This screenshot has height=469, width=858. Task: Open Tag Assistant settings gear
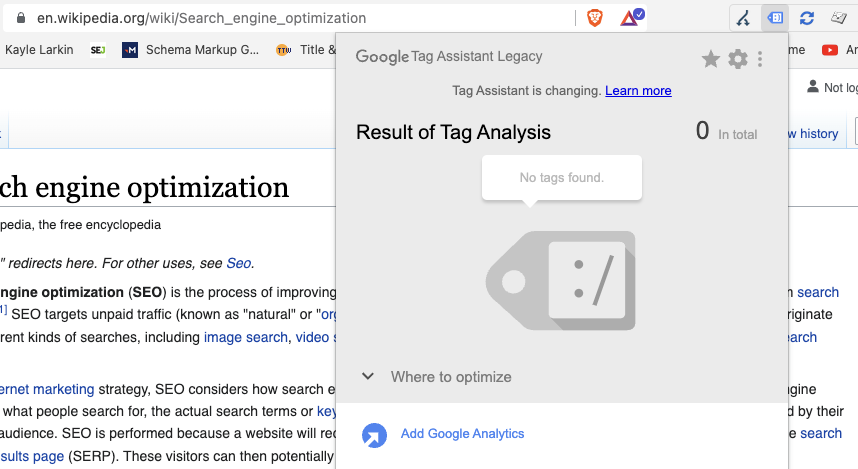point(738,59)
